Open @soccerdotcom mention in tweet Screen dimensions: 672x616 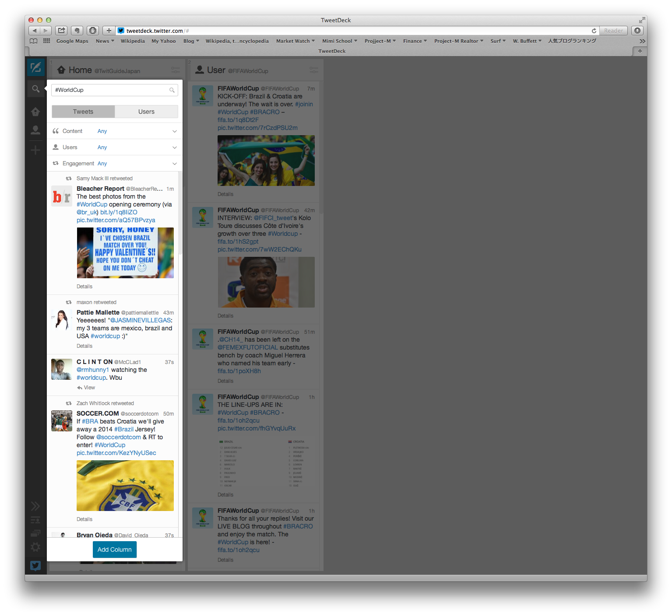point(119,437)
